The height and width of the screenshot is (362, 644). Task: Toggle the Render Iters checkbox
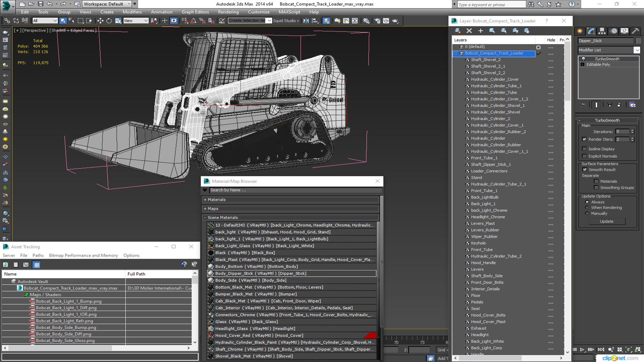pyautogui.click(x=584, y=139)
